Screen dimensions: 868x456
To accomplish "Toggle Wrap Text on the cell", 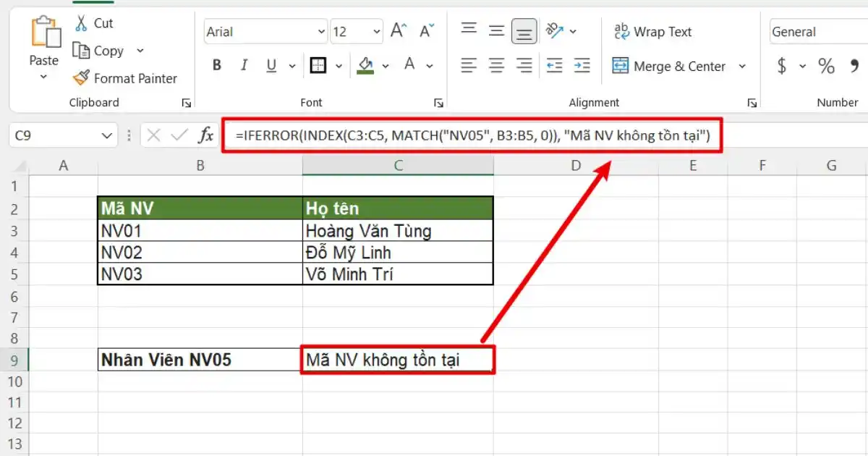I will 652,31.
